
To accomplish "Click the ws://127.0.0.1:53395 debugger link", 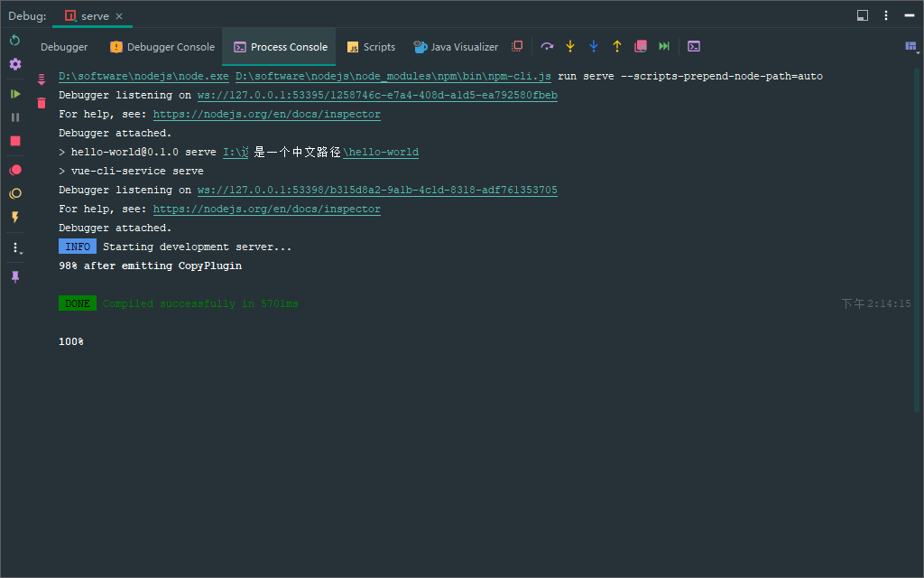I will click(x=377, y=95).
